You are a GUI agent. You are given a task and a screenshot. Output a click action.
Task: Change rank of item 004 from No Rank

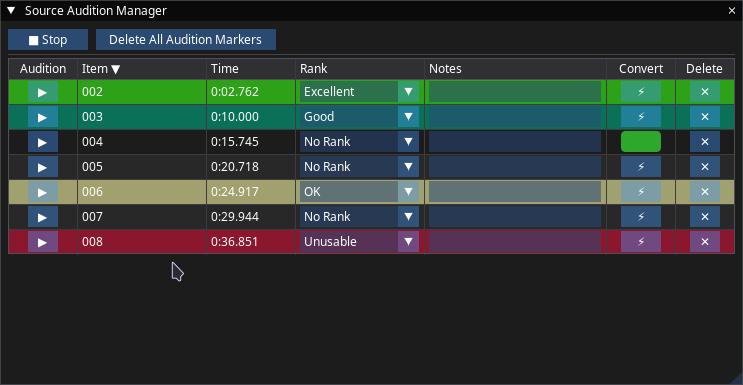[x=359, y=142]
